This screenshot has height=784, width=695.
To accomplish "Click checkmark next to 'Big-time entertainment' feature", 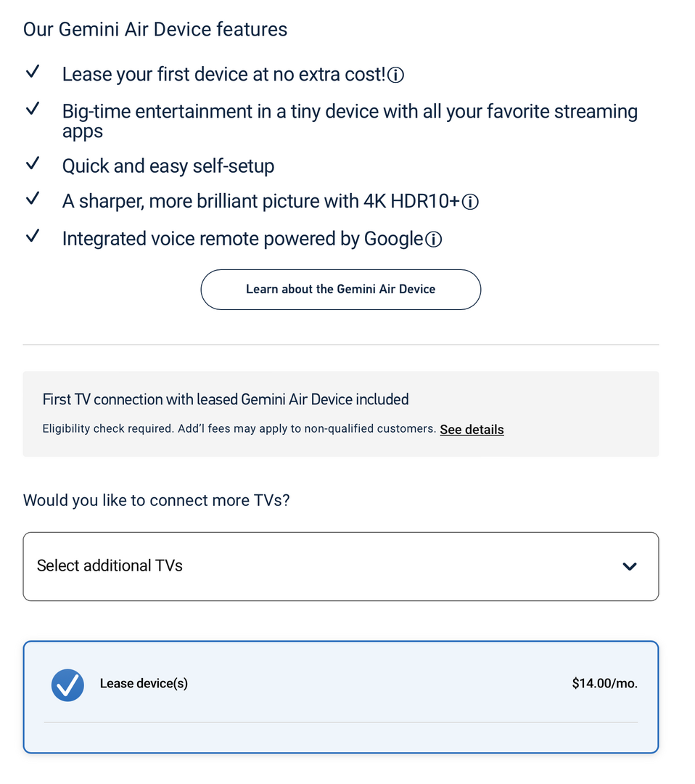I will pos(32,109).
